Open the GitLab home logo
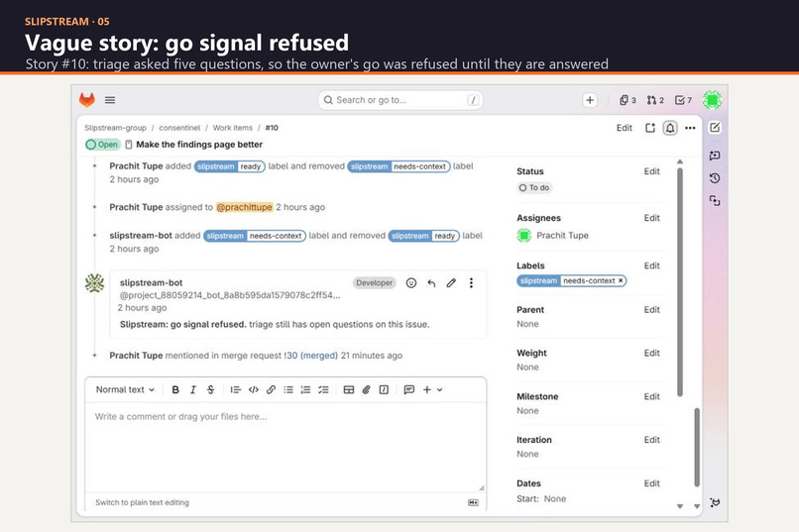The height and width of the screenshot is (532, 799). point(87,100)
